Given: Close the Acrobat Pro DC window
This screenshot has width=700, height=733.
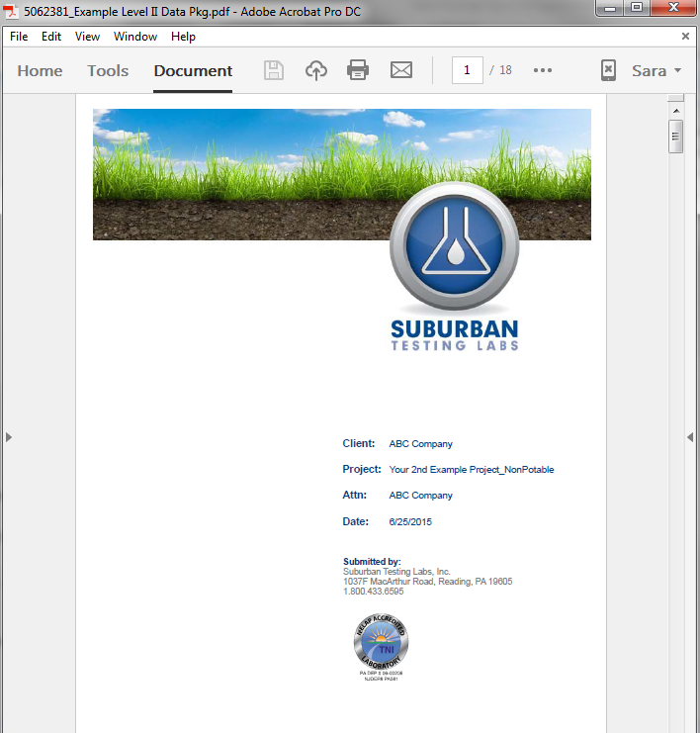Looking at the screenshot, I should (x=673, y=8).
